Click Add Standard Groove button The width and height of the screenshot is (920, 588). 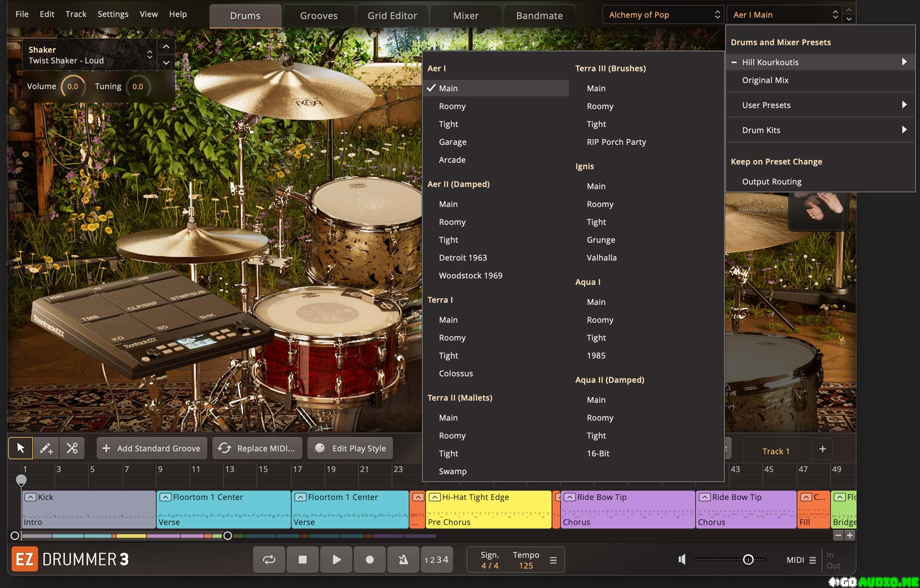[x=152, y=448]
